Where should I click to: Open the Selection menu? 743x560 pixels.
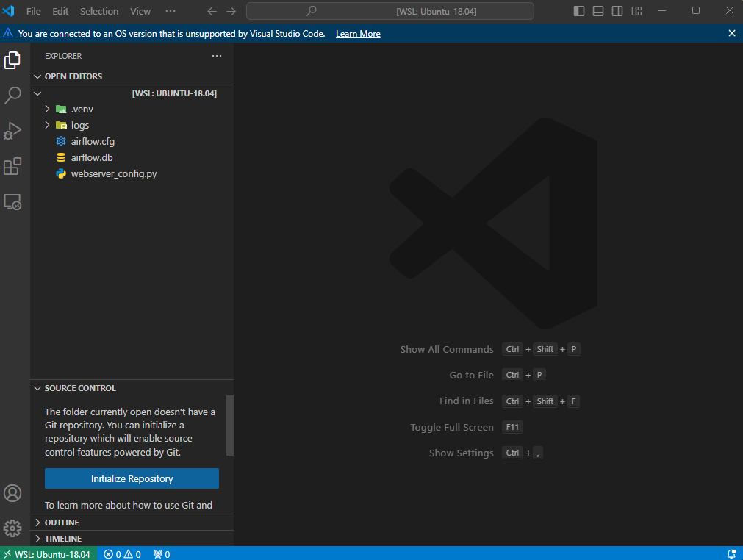click(99, 11)
